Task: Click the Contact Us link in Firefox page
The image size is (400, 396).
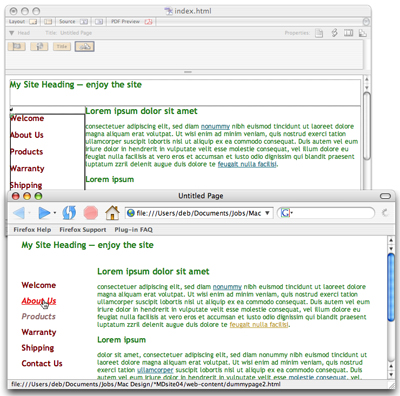Action: (x=42, y=363)
